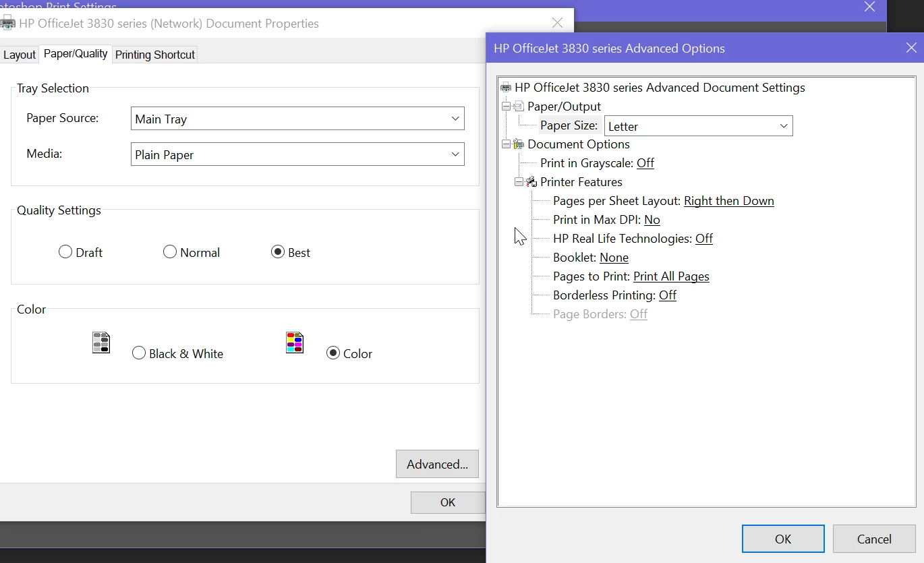The height and width of the screenshot is (563, 924).
Task: Collapse the Document Options tree node
Action: coord(506,144)
